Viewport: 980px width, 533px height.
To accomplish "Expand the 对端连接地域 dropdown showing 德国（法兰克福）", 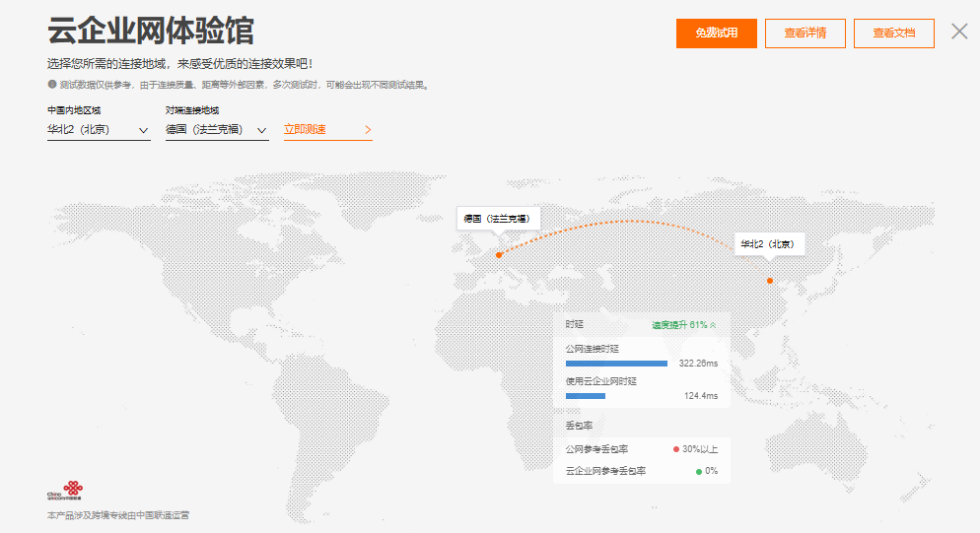I will pos(217,130).
